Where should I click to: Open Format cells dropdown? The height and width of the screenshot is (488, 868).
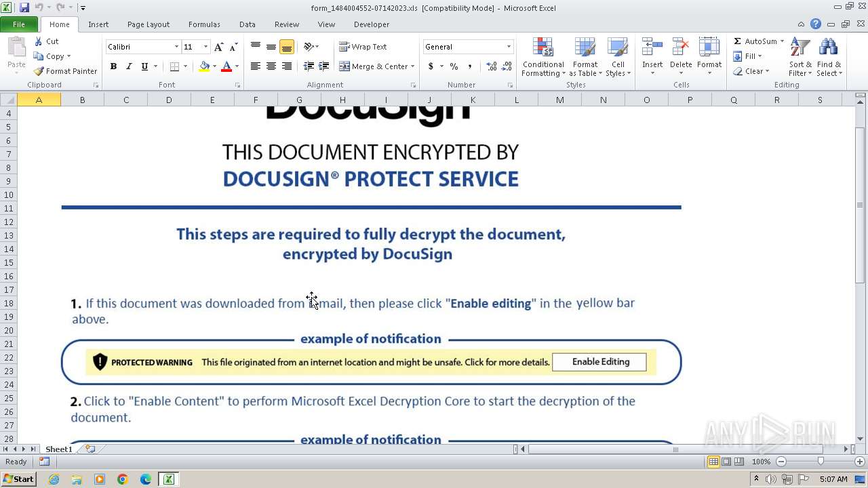709,57
